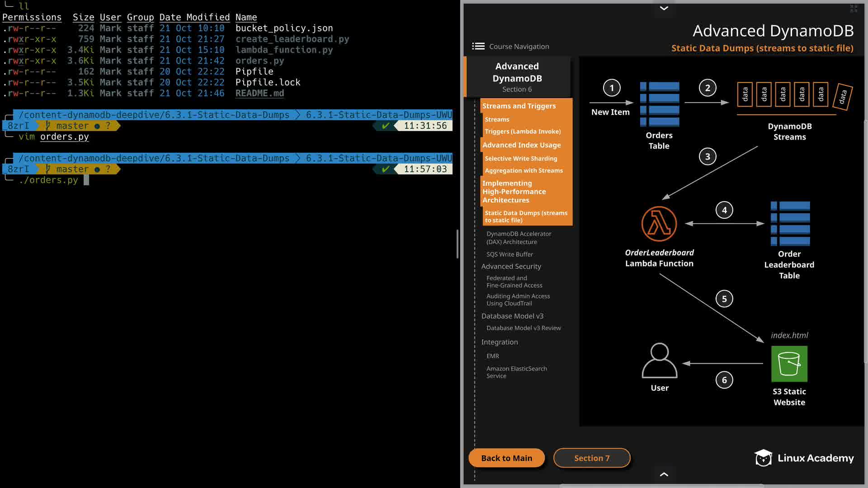The image size is (868, 488).
Task: Click the tilted data record in streams
Action: click(x=842, y=97)
